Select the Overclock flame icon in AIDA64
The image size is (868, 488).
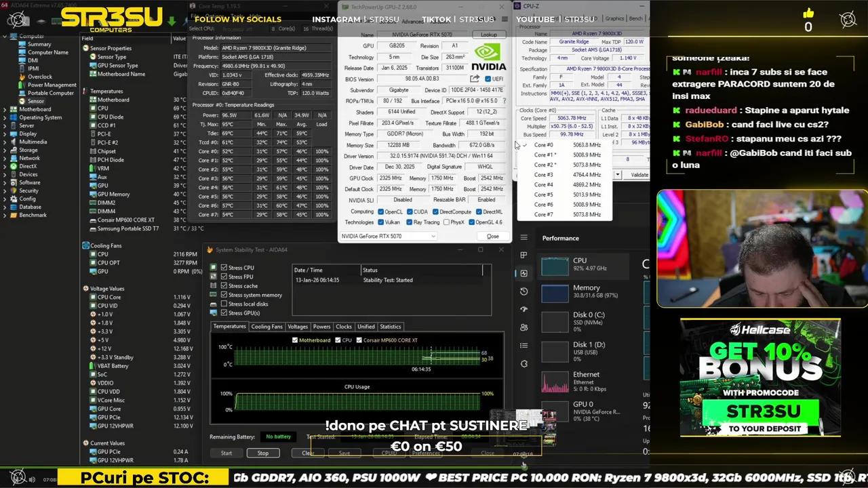coord(22,77)
